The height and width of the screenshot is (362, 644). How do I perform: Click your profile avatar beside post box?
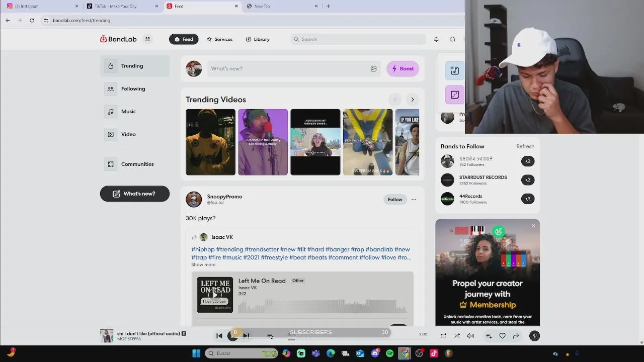[x=194, y=68]
